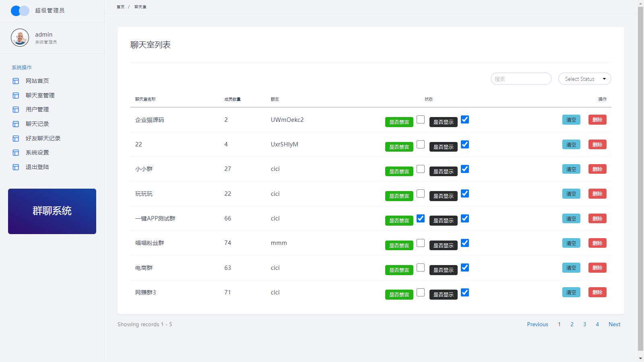Screen dimensions: 644x362
Task: Enable the 是否禁言 checkbox for 企业猫源码
Action: tap(421, 119)
